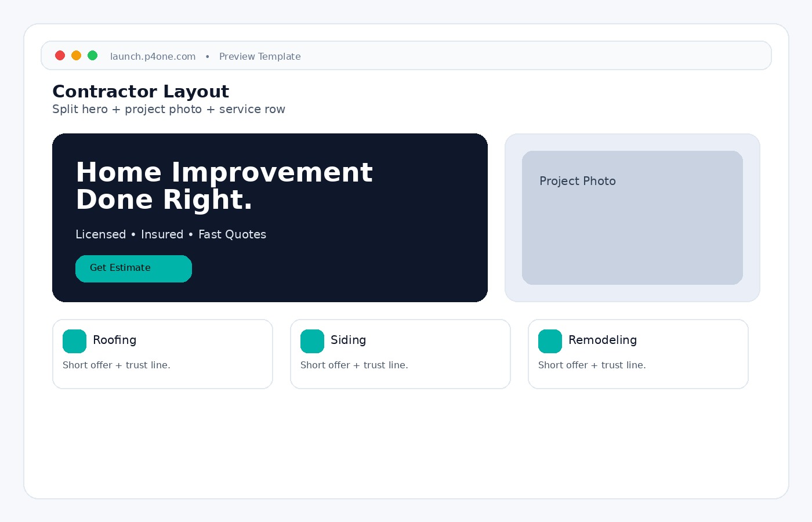Select the yellow browser window dot
Screen dimensions: 812x522
(77, 55)
